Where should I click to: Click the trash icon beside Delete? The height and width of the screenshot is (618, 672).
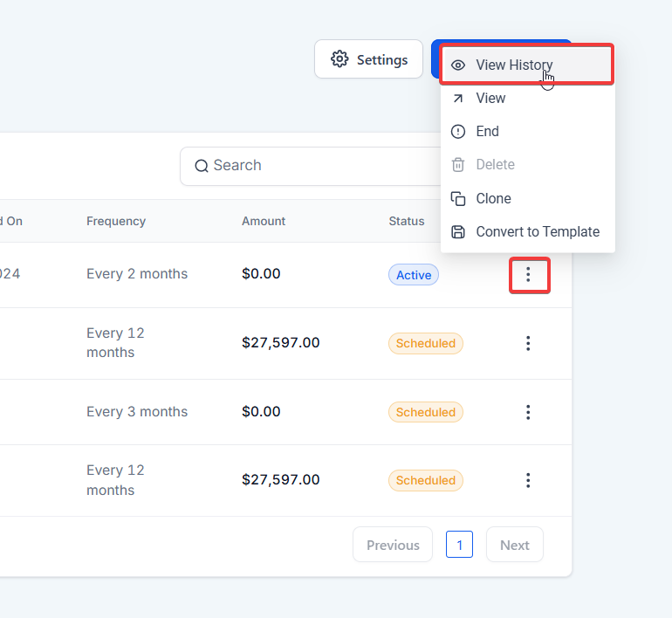point(458,165)
